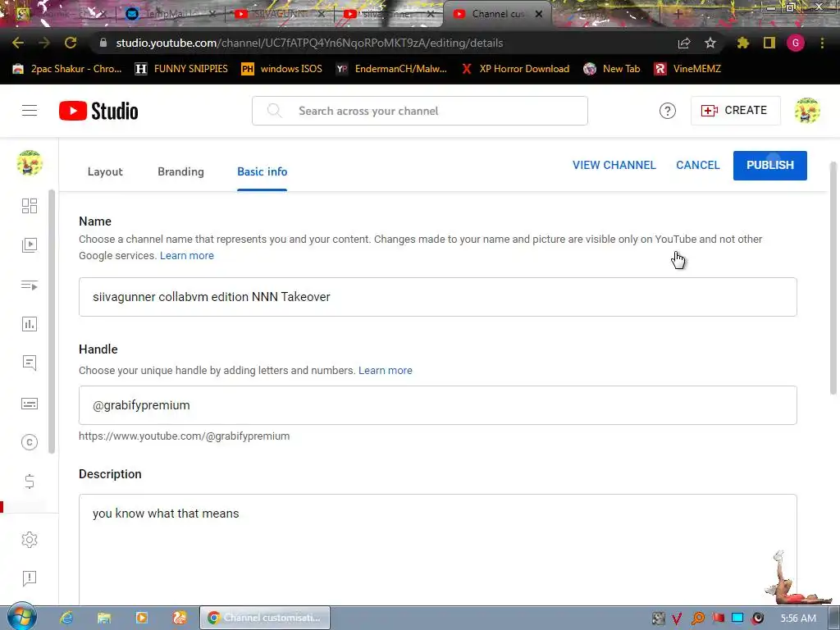Click the YouTube Studio logo
This screenshot has height=630, width=840.
coord(98,111)
